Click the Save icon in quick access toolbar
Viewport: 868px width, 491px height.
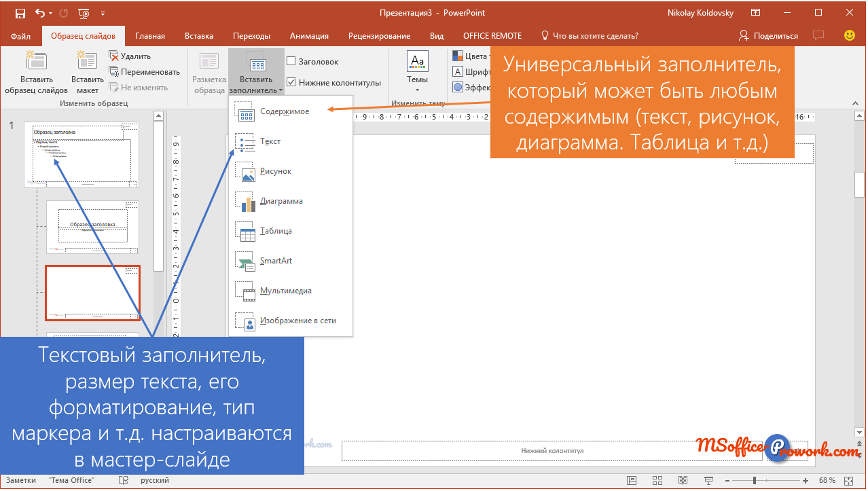pyautogui.click(x=20, y=13)
